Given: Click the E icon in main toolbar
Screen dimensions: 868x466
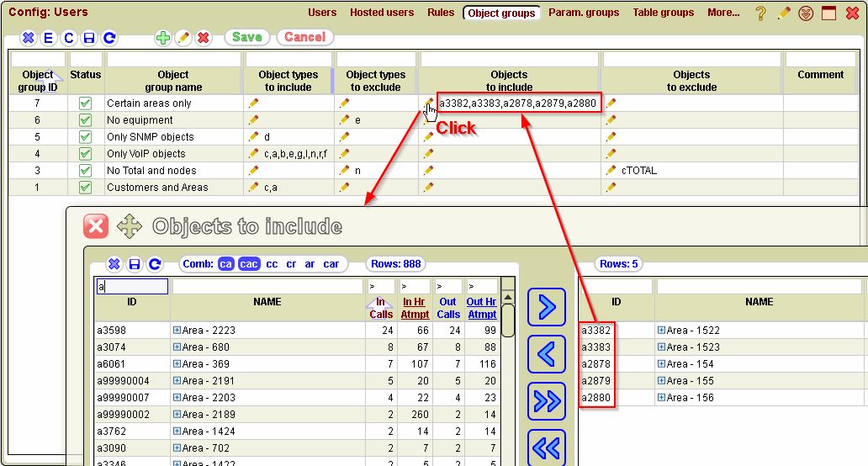Looking at the screenshot, I should click(48, 38).
